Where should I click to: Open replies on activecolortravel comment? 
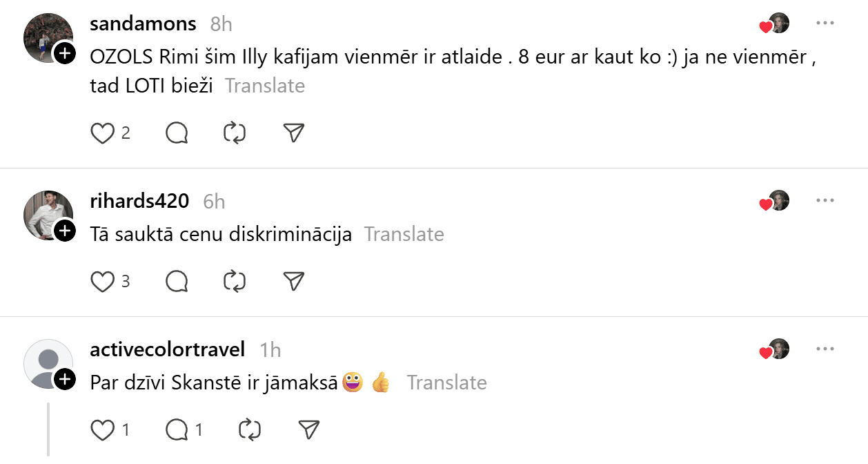click(177, 430)
